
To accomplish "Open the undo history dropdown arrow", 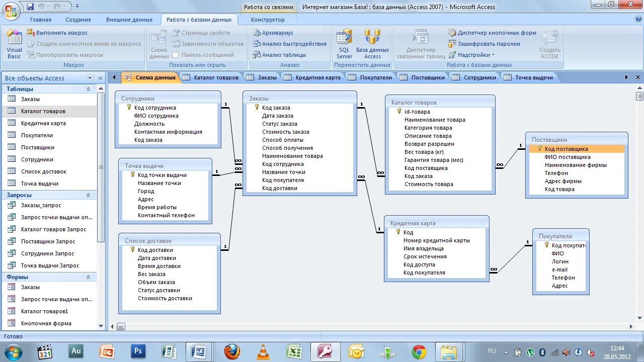I will pos(49,7).
